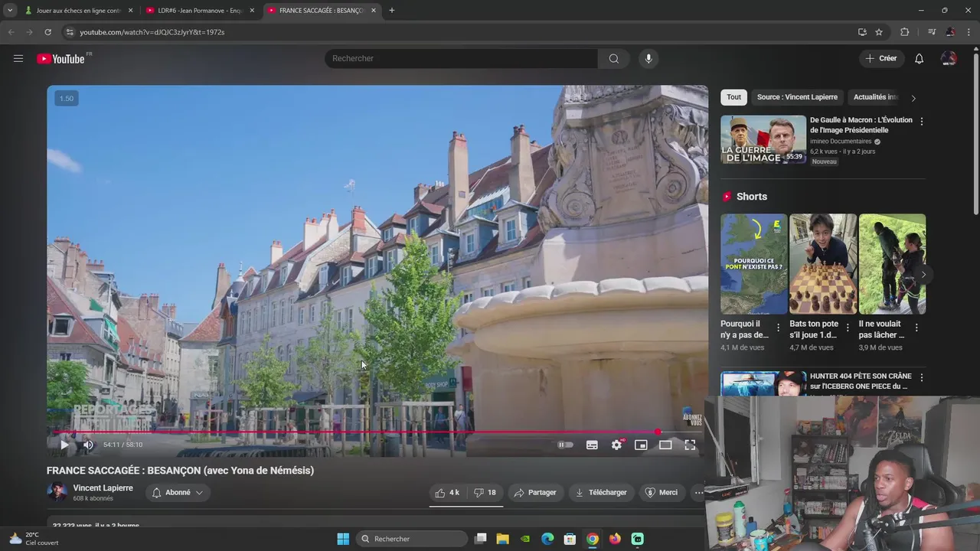Mute the video volume
The width and height of the screenshot is (980, 551).
tap(88, 445)
